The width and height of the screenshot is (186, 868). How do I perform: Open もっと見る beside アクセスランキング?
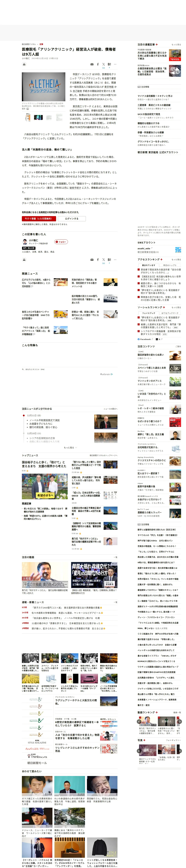click(176, 259)
